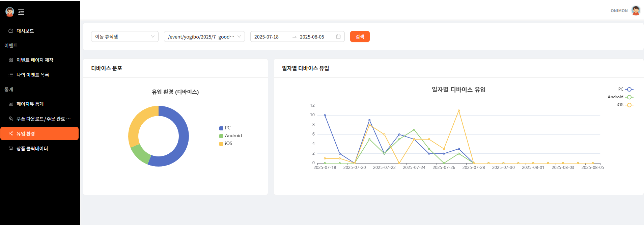Toggle iOS series in donut chart legend
This screenshot has width=644, height=225.
point(226,143)
